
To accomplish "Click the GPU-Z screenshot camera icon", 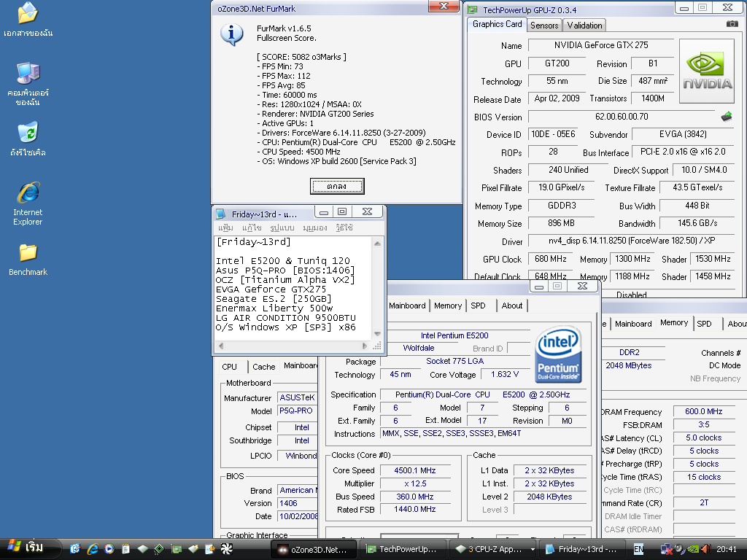I will tap(732, 24).
